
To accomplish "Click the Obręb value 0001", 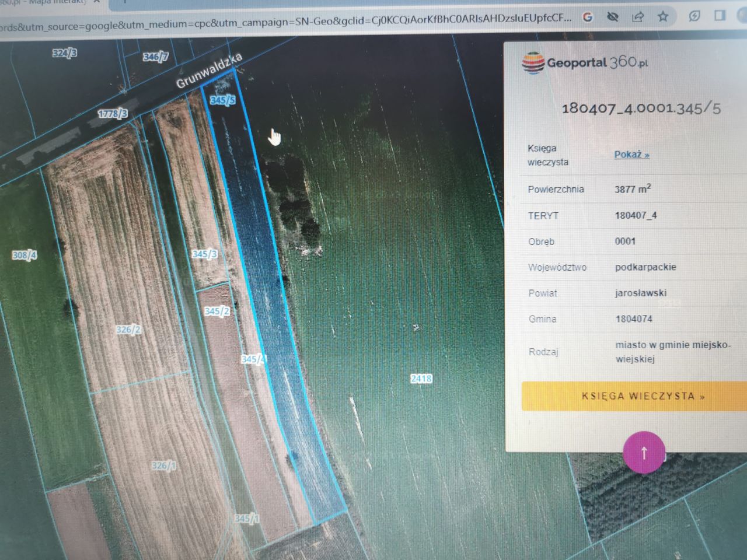I will pyautogui.click(x=625, y=241).
